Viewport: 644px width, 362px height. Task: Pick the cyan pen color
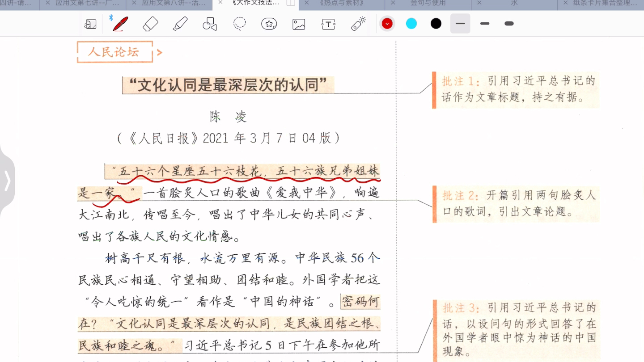coord(411,24)
